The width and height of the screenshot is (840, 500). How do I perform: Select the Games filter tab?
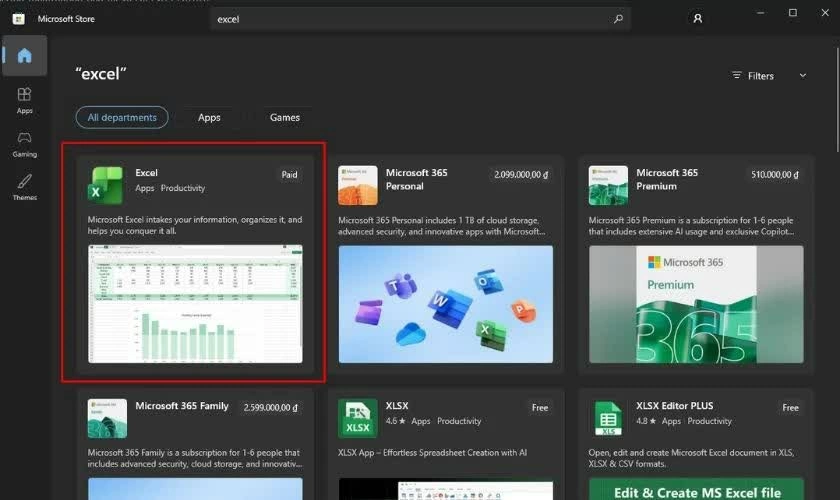(x=284, y=117)
